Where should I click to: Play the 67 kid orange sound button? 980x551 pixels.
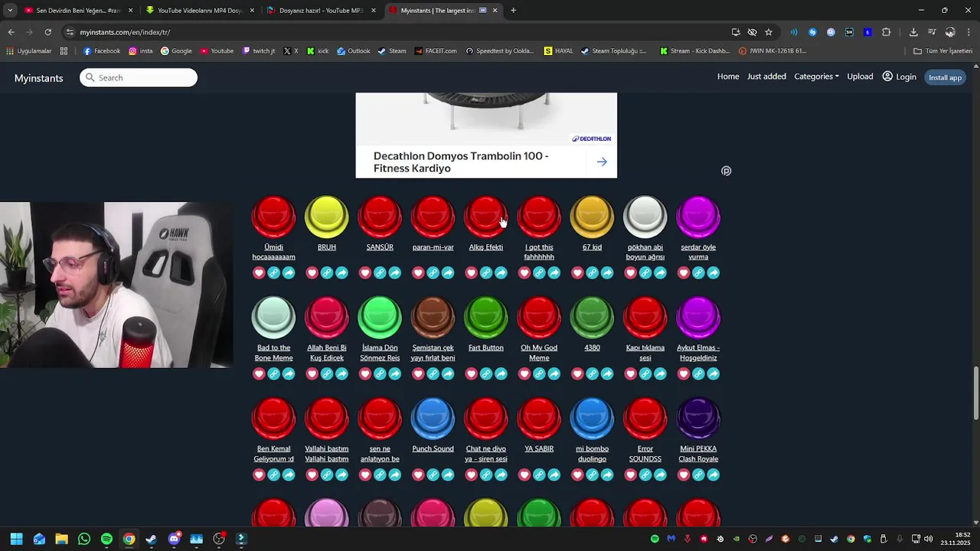coord(592,217)
